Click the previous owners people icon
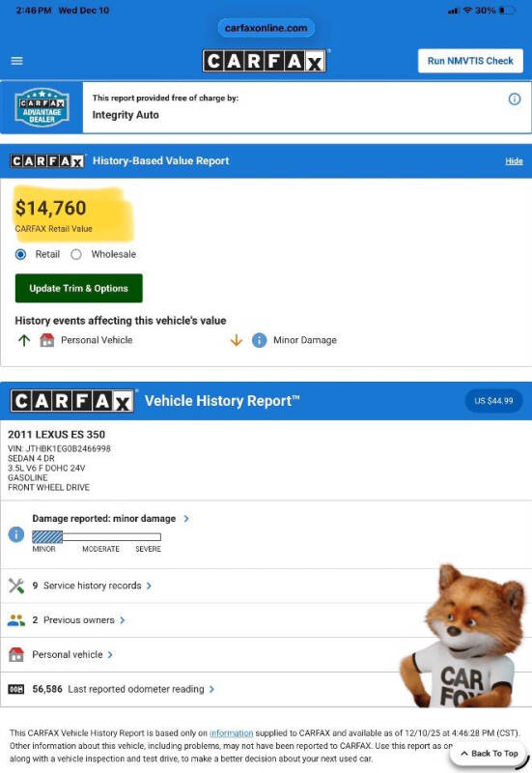Image resolution: width=532 pixels, height=773 pixels. [x=16, y=620]
